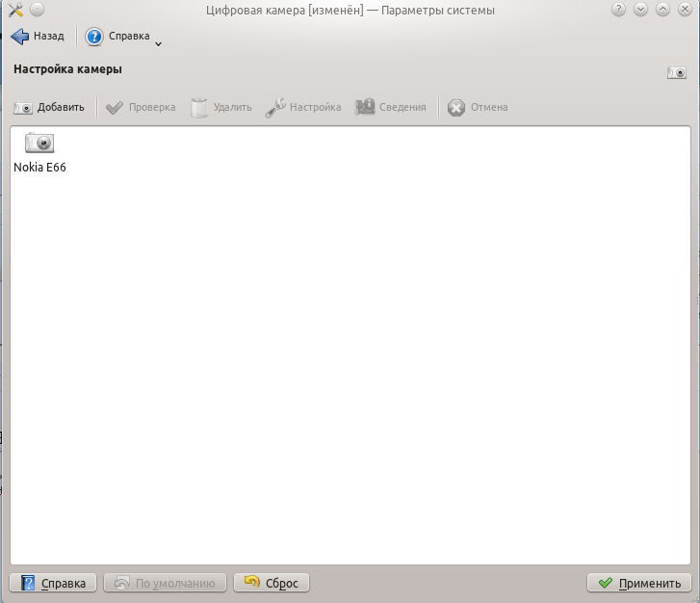The width and height of the screenshot is (700, 603).
Task: Click the Nokia E66 label text
Action: coord(39,168)
